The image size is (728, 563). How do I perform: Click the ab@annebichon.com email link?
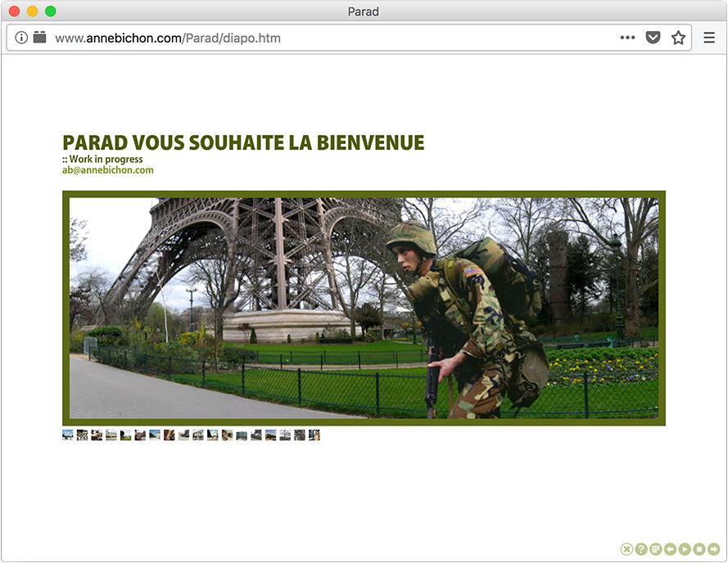107,170
